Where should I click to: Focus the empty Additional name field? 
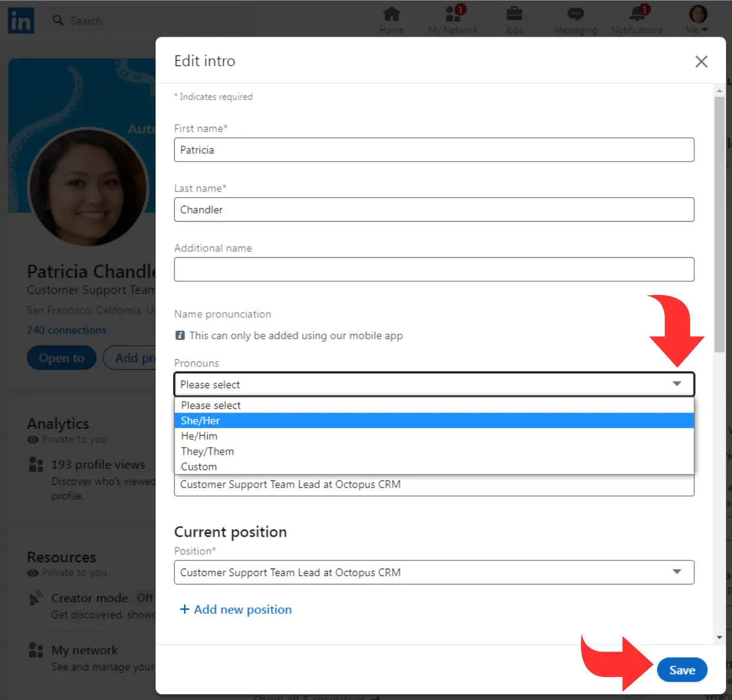coord(434,270)
